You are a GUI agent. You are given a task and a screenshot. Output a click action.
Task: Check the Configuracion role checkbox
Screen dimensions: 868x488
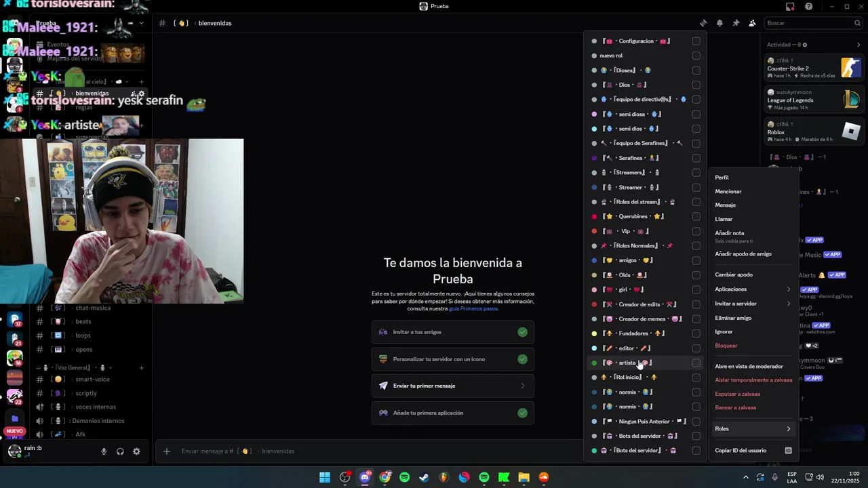coord(696,41)
